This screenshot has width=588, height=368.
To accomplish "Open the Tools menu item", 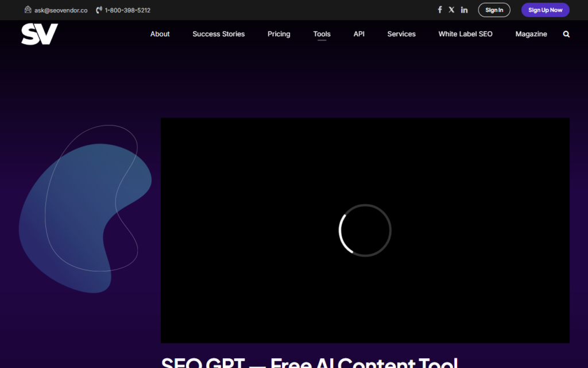I will point(322,34).
